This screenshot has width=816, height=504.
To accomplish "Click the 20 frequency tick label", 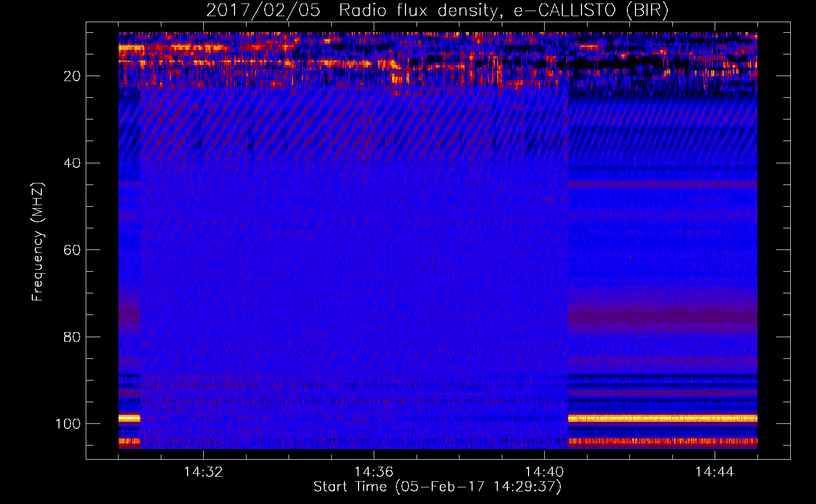I will point(72,76).
